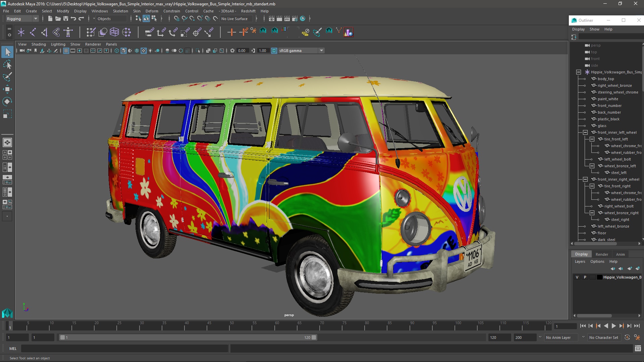Viewport: 644px width, 362px height.
Task: Open Options menu in layer editor
Action: (x=597, y=261)
